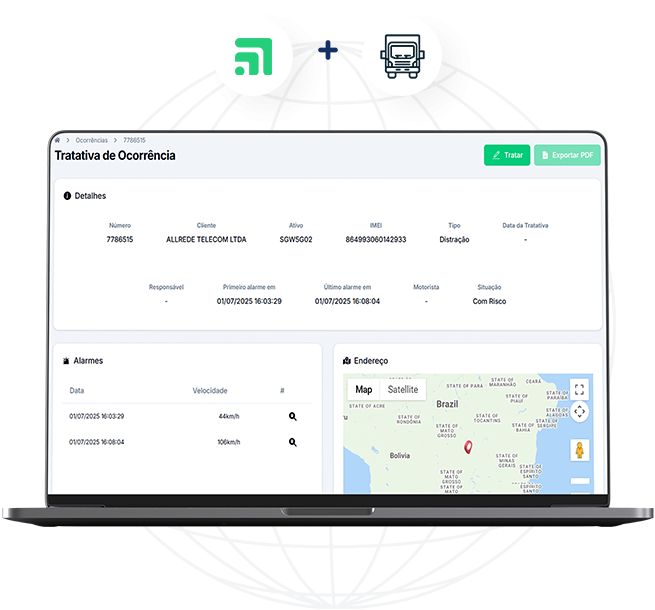655x610 pixels.
Task: Click the Responsável field label
Action: [x=166, y=287]
